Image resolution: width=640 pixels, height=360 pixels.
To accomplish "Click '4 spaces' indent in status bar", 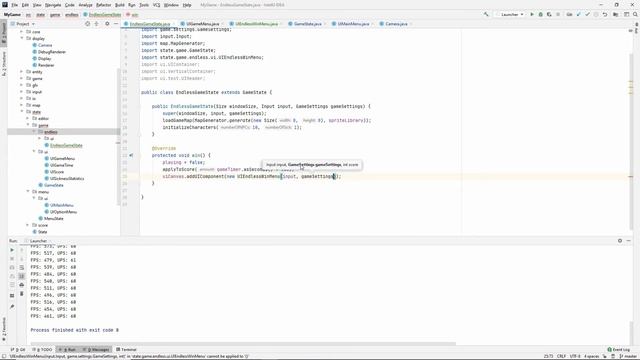I will pos(591,356).
